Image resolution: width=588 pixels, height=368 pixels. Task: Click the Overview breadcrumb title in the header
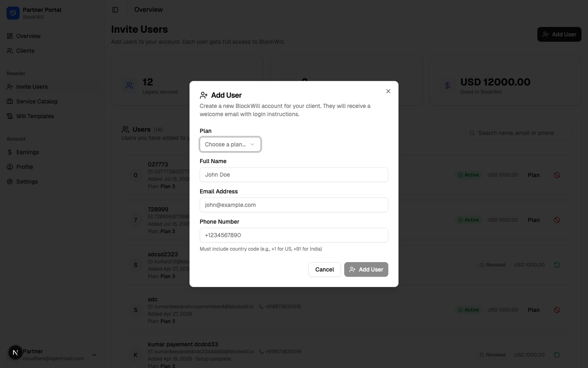click(x=149, y=9)
